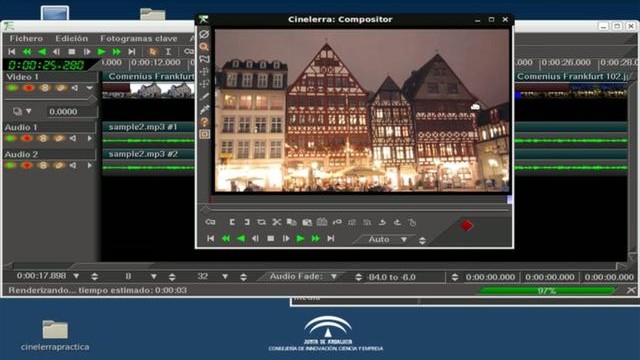Viewport: 640px width, 360px height.
Task: Expand the Audio 1 track arrow
Action: 89,138
